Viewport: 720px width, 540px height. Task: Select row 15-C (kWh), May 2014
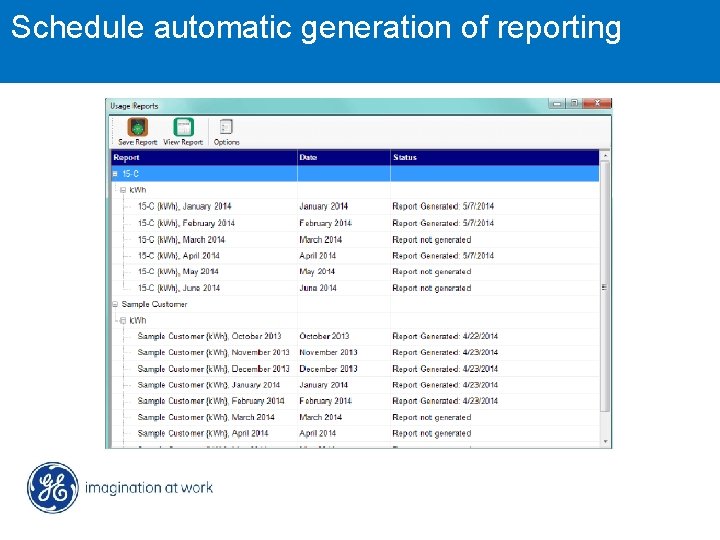[355, 272]
